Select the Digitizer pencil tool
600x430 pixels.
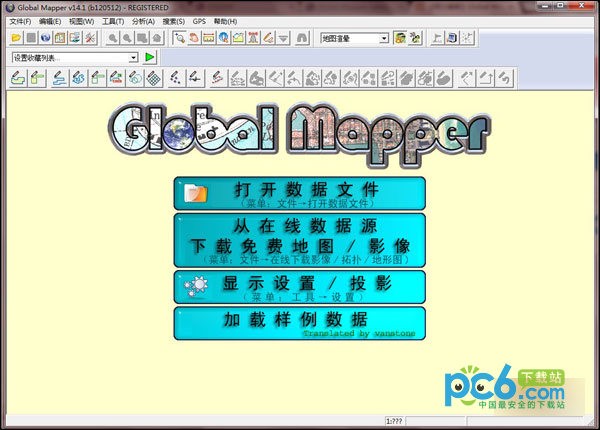click(x=268, y=38)
